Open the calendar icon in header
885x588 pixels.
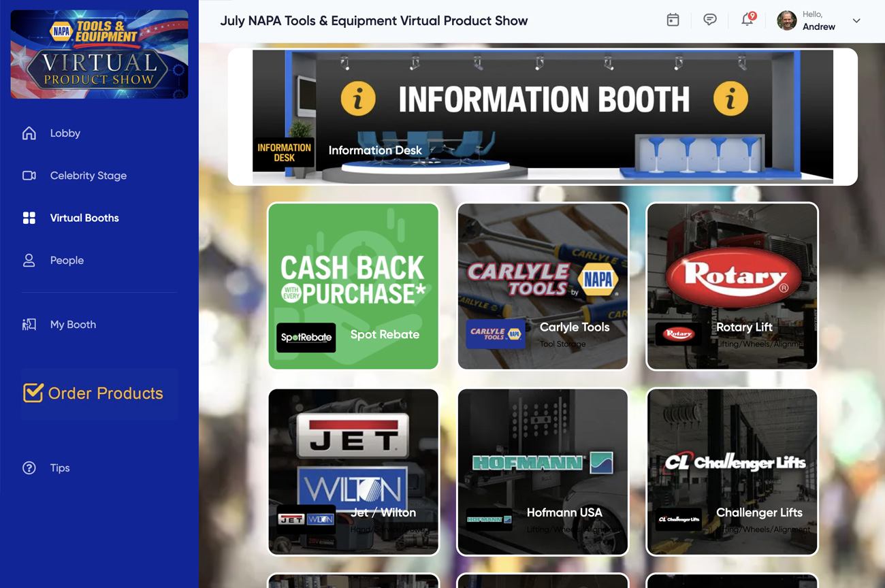click(673, 20)
